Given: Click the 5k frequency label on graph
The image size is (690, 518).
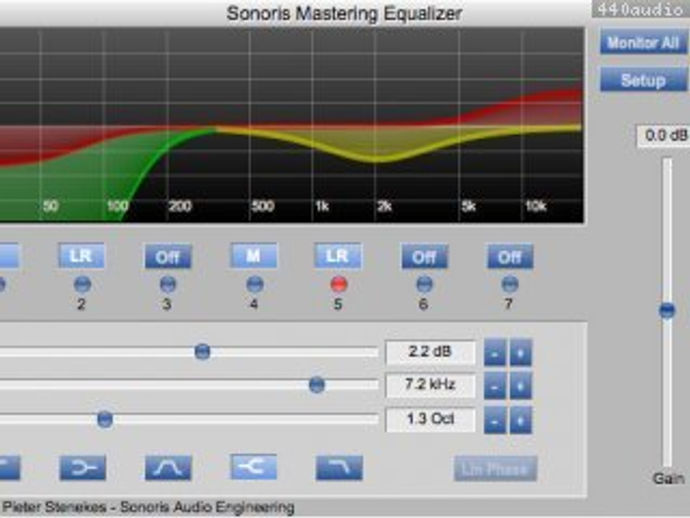Looking at the screenshot, I should (469, 206).
